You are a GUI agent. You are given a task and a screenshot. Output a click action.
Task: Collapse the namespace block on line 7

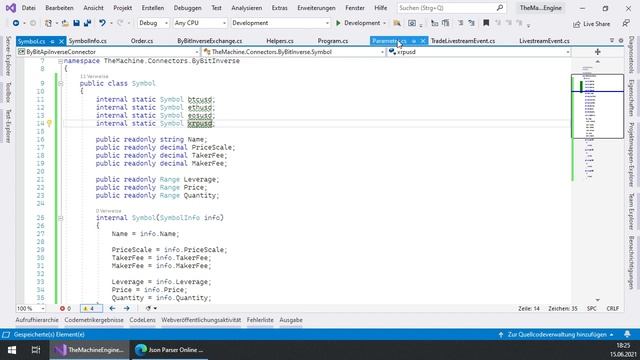coord(60,61)
